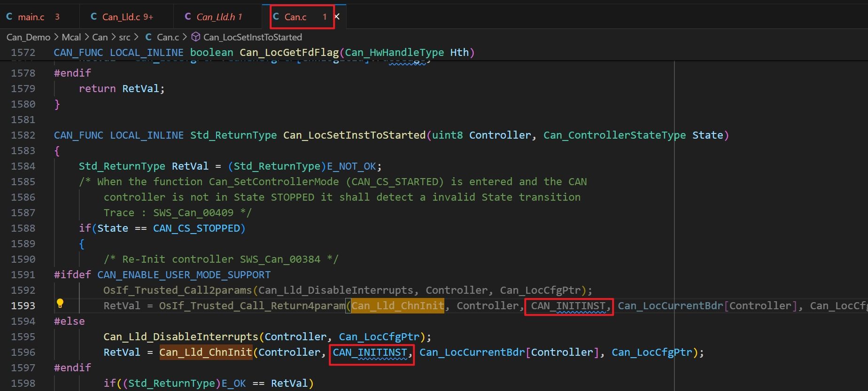The image size is (868, 391).
Task: Click Can_Lld_ChnInit call on line 1596
Action: 206,352
